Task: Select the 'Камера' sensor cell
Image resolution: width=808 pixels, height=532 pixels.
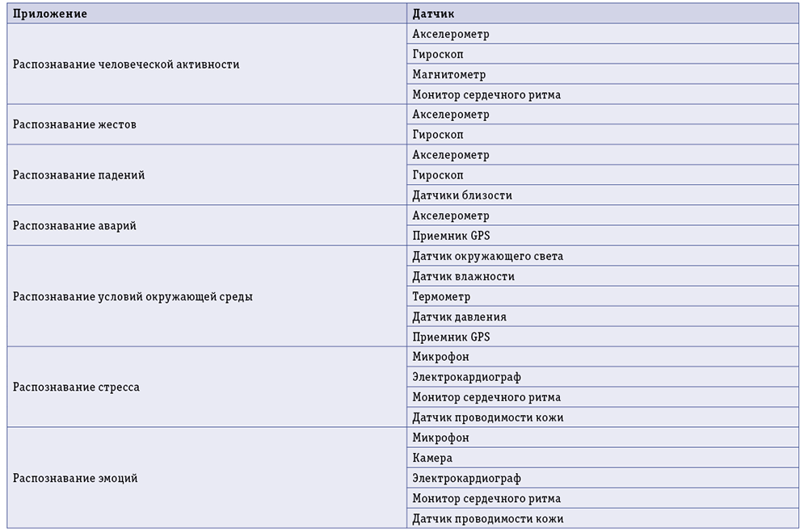Action: 603,458
